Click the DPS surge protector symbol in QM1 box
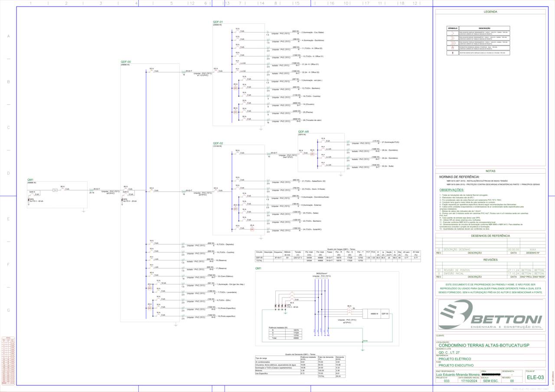This screenshot has height=392, width=555. coord(29,200)
